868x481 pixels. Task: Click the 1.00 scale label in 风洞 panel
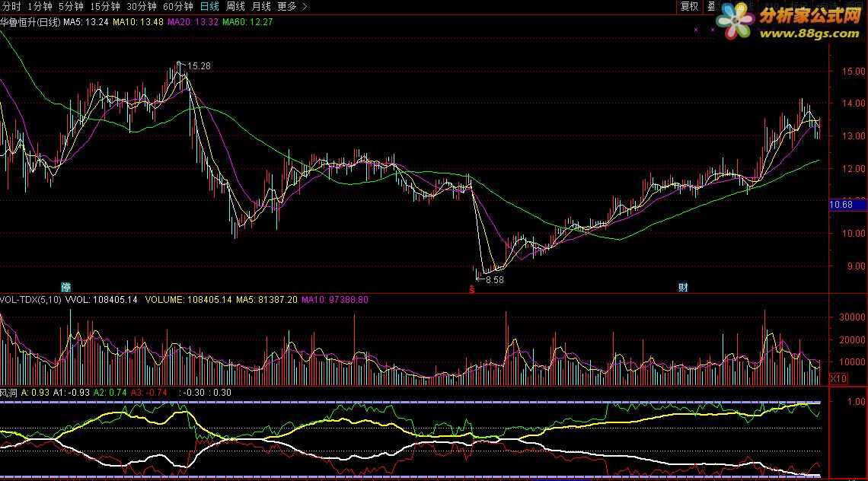tap(856, 402)
